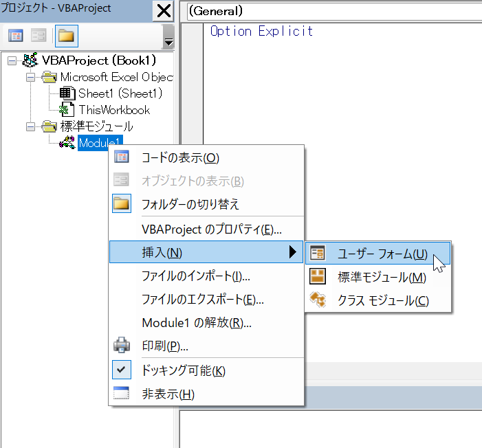This screenshot has height=448, width=482.
Task: Toggle ドッキング可能(K) option
Action: coord(206,370)
